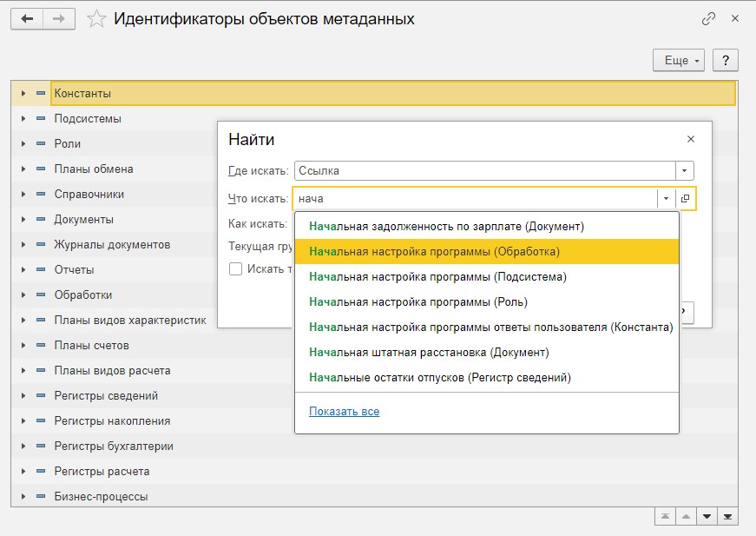Click the Где искать field with Ссылка
Viewport: 756px width, 536px height.
pos(485,171)
